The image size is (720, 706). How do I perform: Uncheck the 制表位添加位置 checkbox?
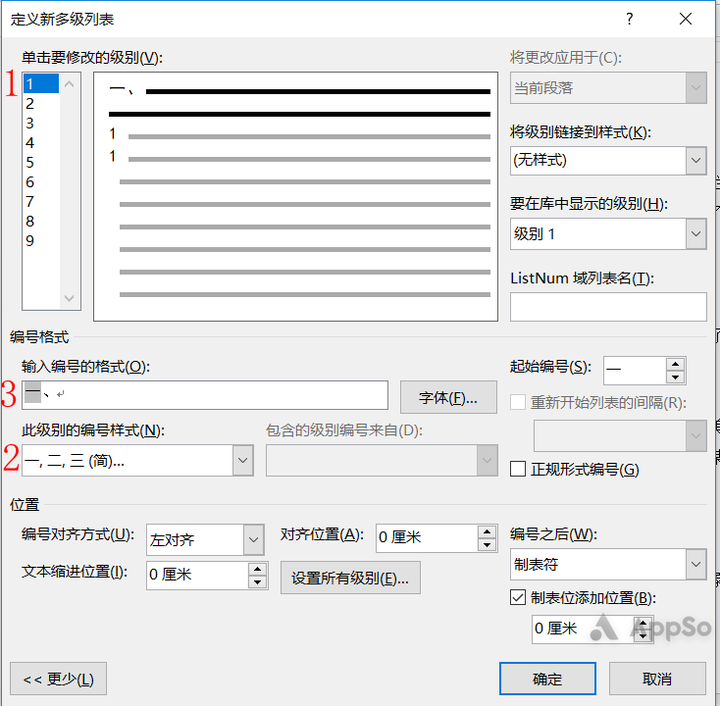pyautogui.click(x=518, y=597)
